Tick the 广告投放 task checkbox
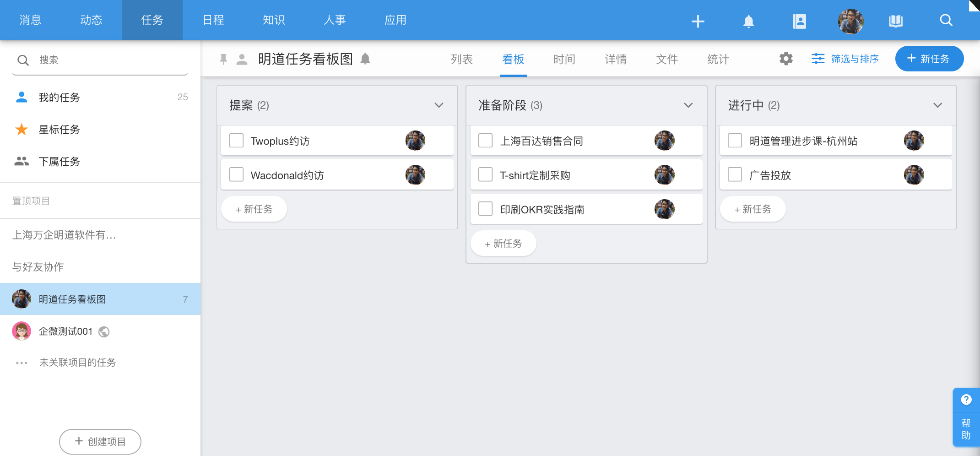 pyautogui.click(x=735, y=174)
